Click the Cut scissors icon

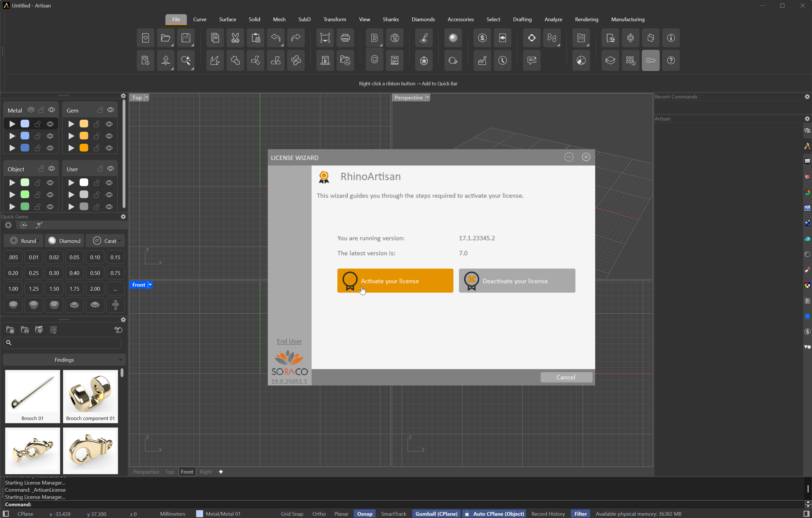[235, 38]
